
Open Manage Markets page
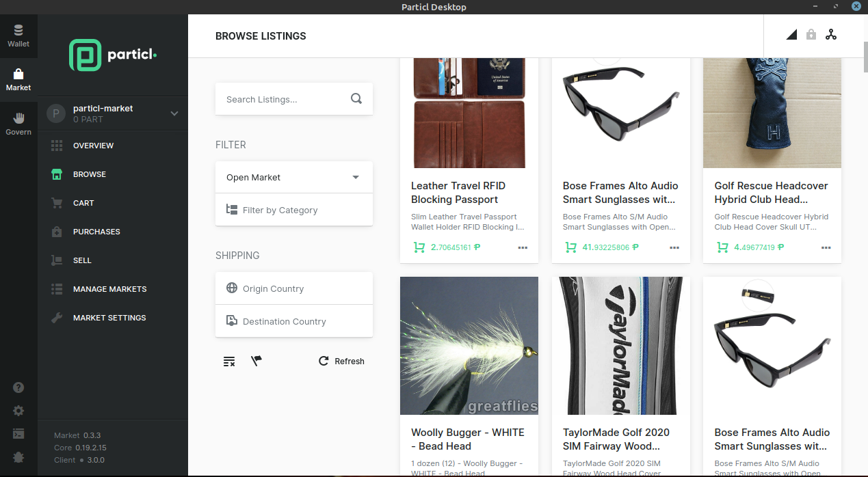[113, 289]
